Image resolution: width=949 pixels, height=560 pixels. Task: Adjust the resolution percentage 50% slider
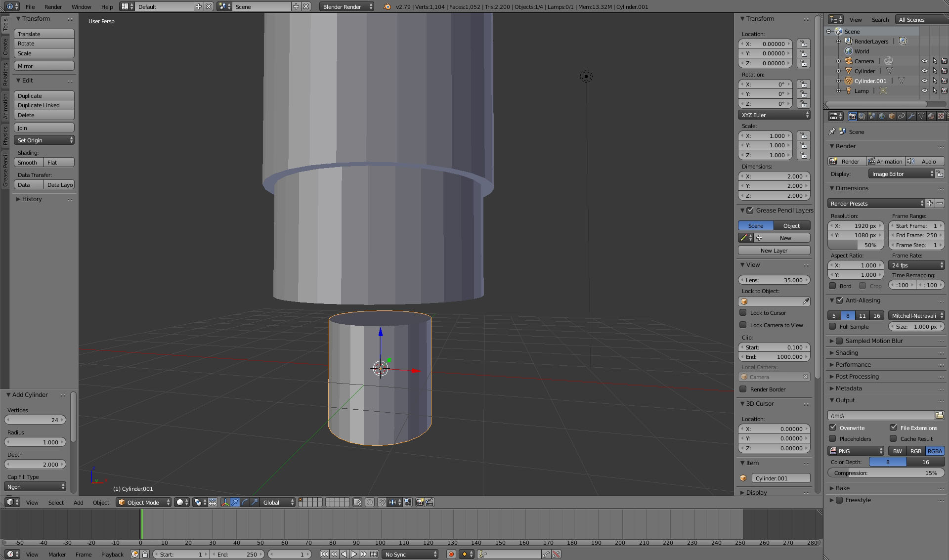[x=856, y=245]
